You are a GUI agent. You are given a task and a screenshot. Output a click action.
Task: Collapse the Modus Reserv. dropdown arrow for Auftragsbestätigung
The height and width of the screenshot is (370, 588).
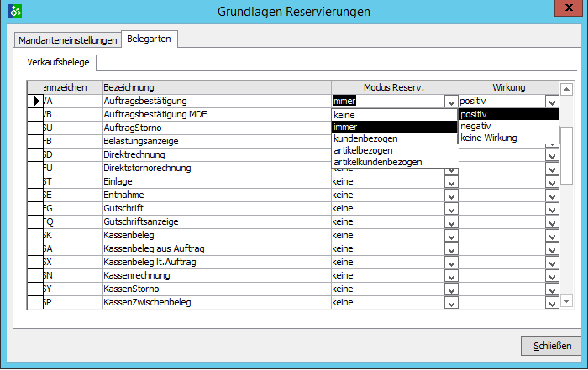click(451, 102)
